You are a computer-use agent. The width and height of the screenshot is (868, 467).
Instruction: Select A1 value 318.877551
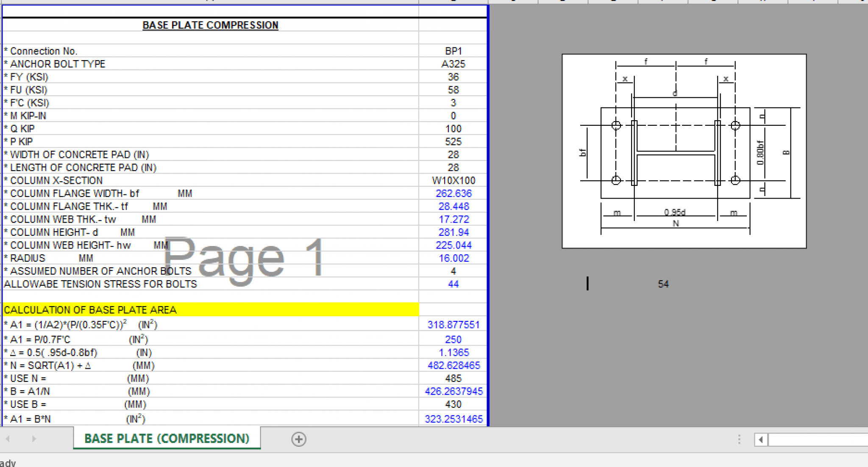click(x=453, y=324)
